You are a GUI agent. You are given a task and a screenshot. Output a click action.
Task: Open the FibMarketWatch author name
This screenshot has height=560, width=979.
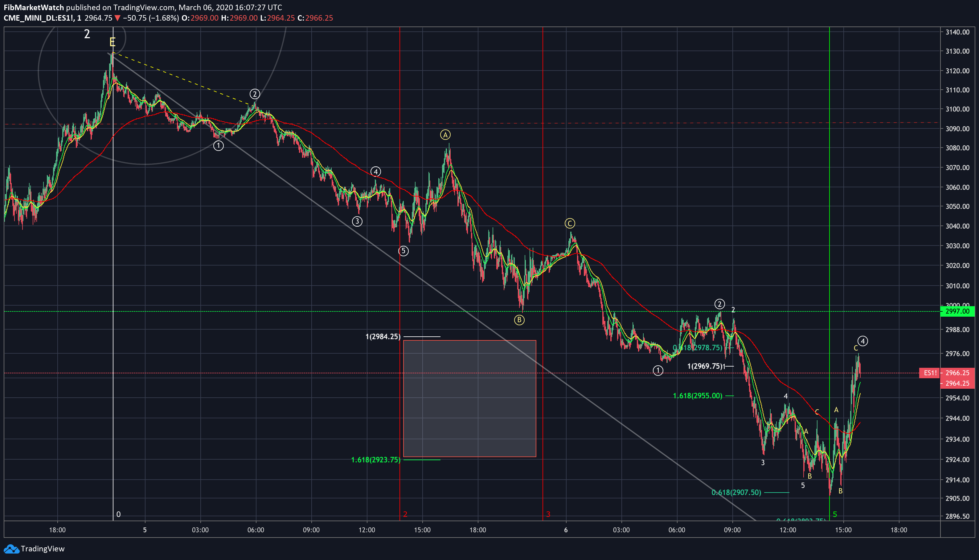click(x=34, y=7)
